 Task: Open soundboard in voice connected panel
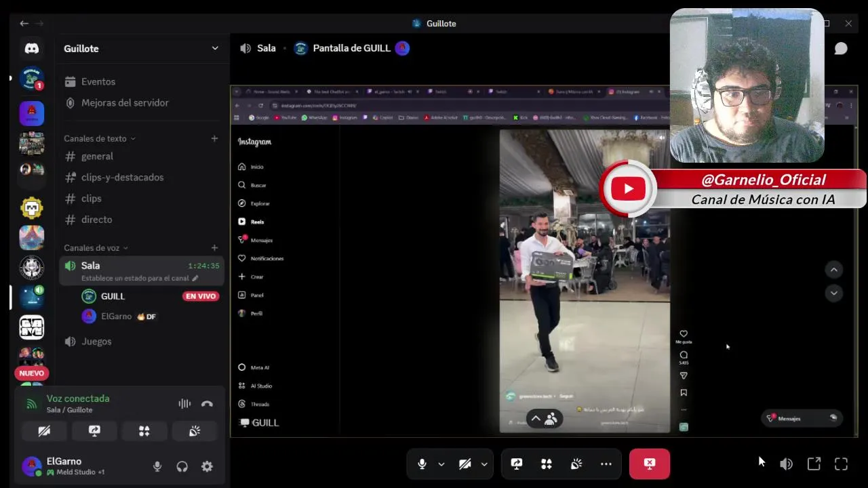tap(195, 431)
